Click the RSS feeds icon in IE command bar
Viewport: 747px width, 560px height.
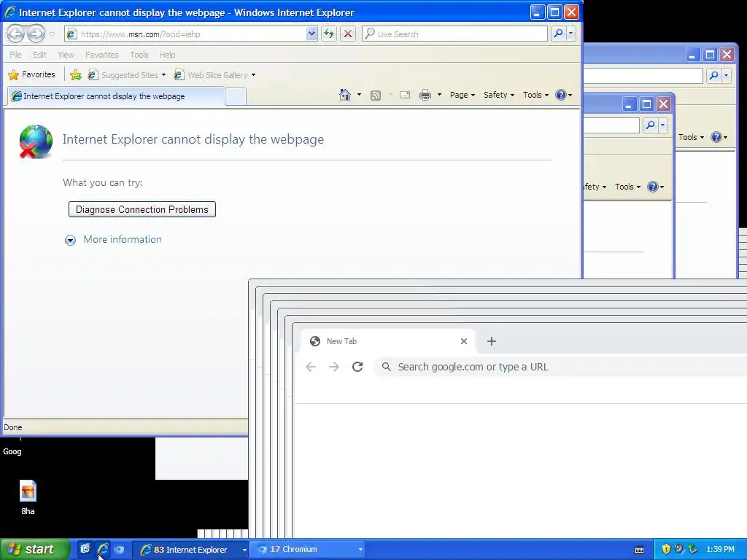pyautogui.click(x=376, y=96)
